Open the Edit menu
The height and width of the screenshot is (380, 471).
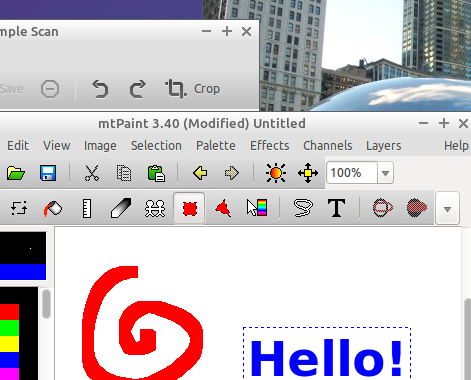[x=18, y=146]
